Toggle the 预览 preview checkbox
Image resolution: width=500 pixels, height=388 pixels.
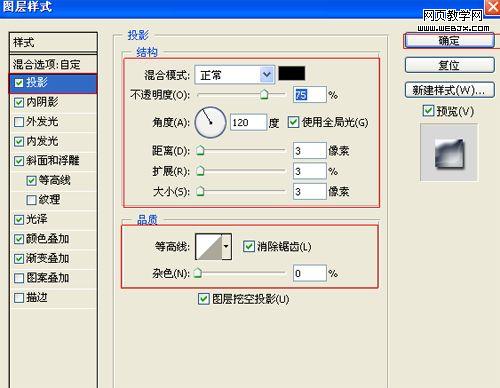click(x=428, y=111)
